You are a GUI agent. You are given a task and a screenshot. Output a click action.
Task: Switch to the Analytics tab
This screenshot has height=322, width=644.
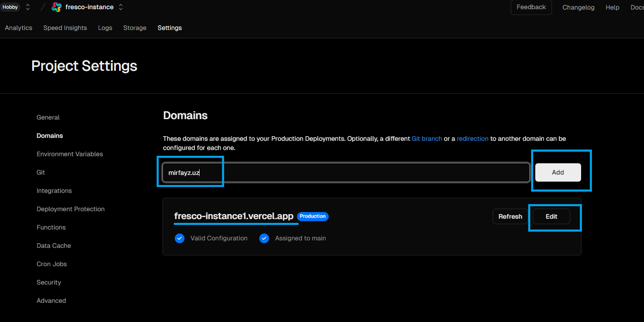tap(18, 28)
